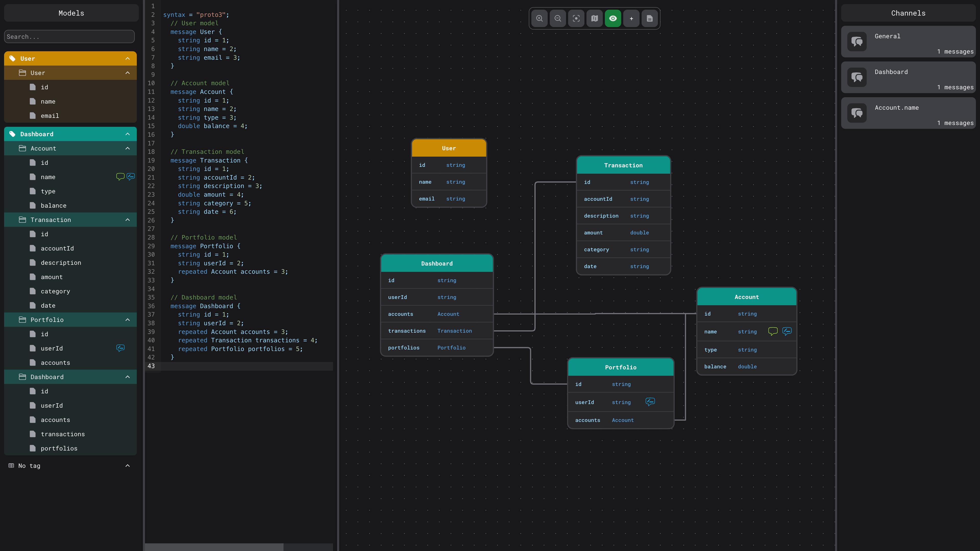Click the zoom out toolbar icon

pos(558,18)
